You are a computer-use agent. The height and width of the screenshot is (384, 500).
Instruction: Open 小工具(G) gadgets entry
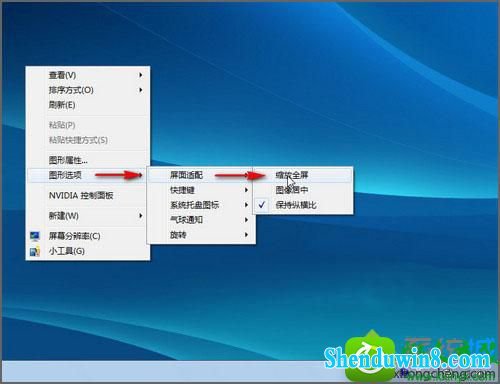coord(87,251)
